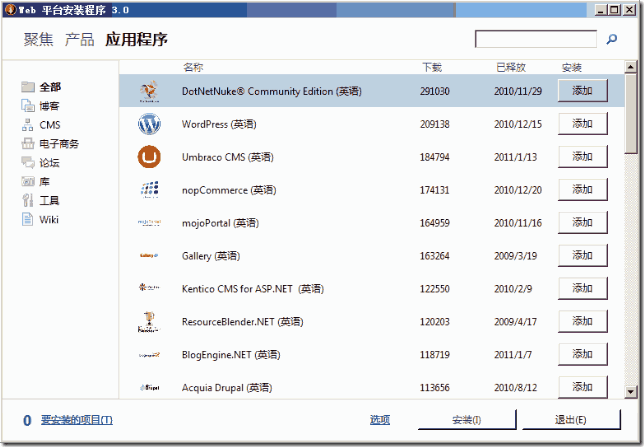The height and width of the screenshot is (447, 644).
Task: Click the Kentico CMS logo icon
Action: point(149,288)
